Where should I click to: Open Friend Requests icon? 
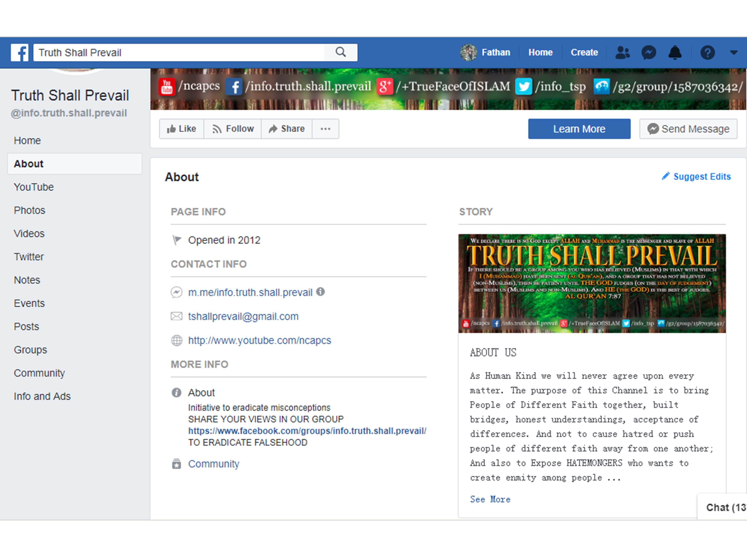click(x=622, y=53)
